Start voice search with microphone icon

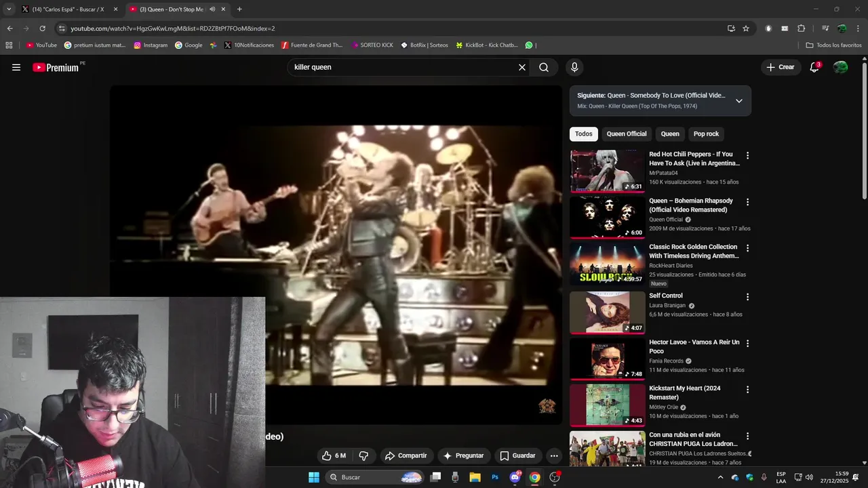coord(574,67)
